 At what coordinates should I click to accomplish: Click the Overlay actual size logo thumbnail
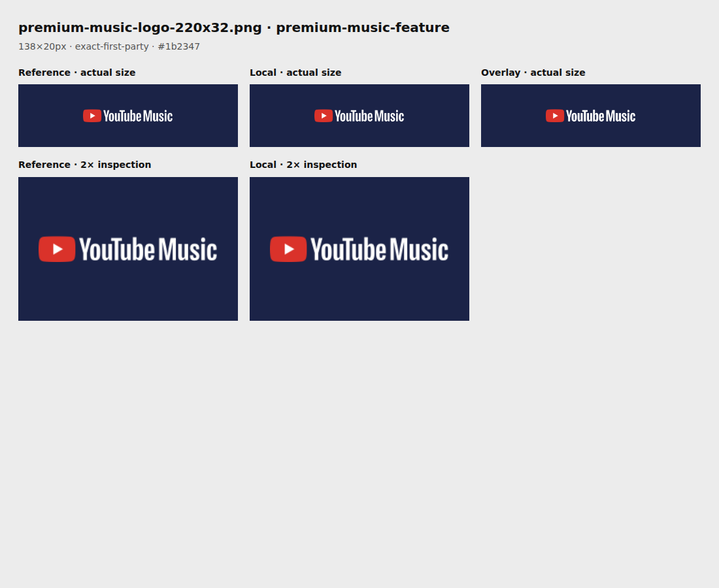(591, 116)
